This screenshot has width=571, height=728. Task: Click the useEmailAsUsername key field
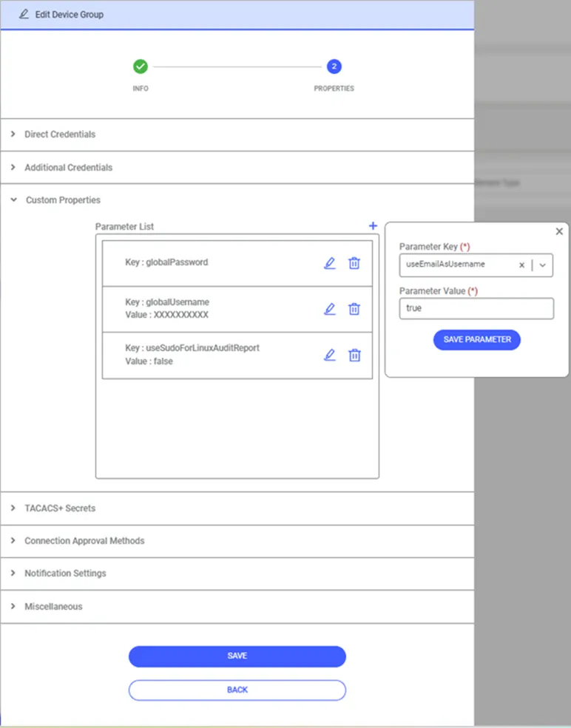(x=476, y=265)
